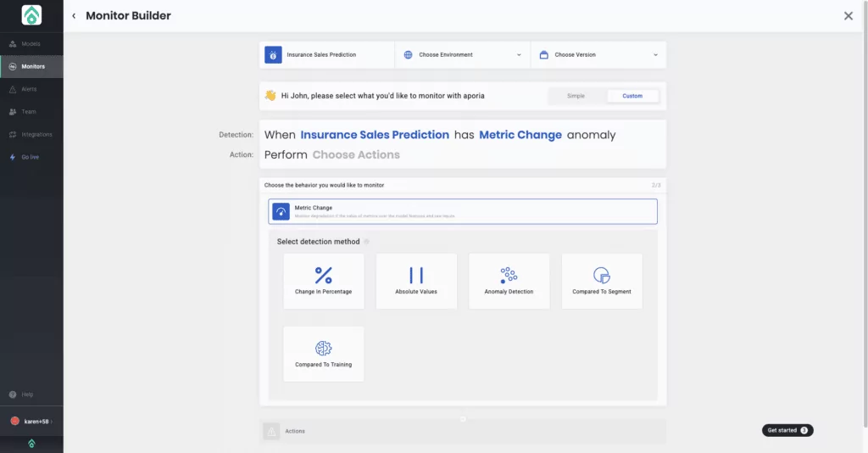The image size is (868, 453).
Task: Switch to Simple mode
Action: tap(576, 96)
